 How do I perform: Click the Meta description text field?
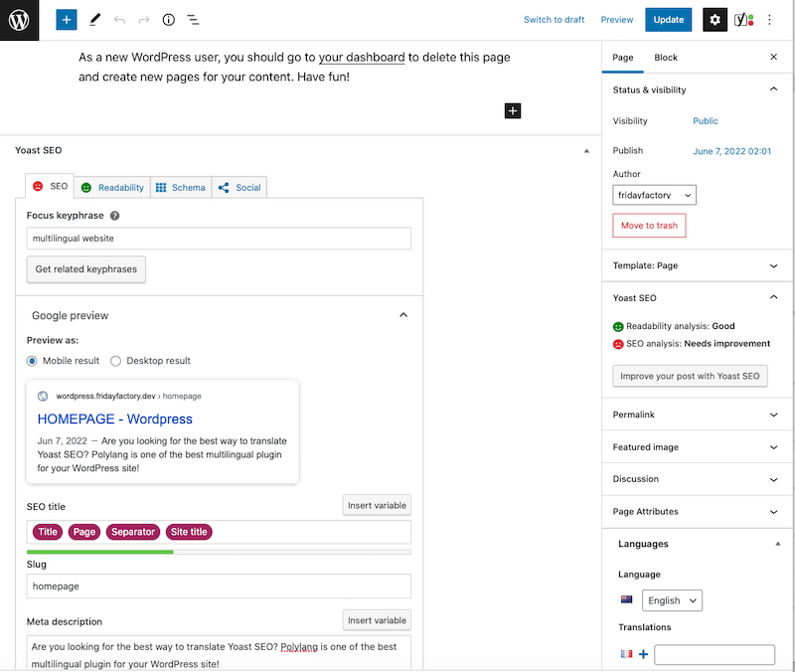point(219,654)
